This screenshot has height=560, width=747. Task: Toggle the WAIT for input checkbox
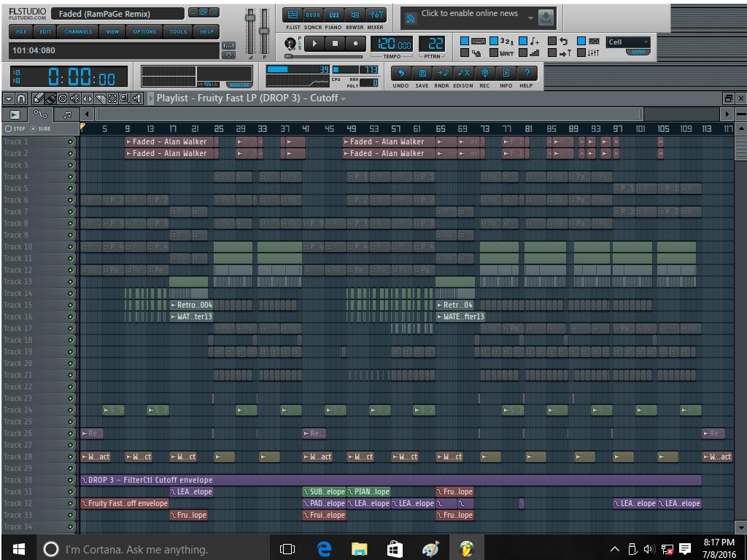tap(494, 52)
